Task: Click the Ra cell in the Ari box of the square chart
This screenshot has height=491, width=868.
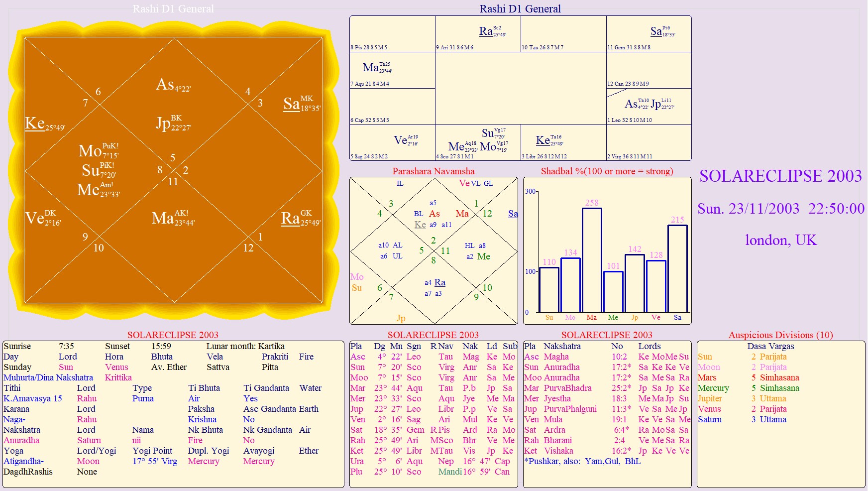Action: pos(492,31)
